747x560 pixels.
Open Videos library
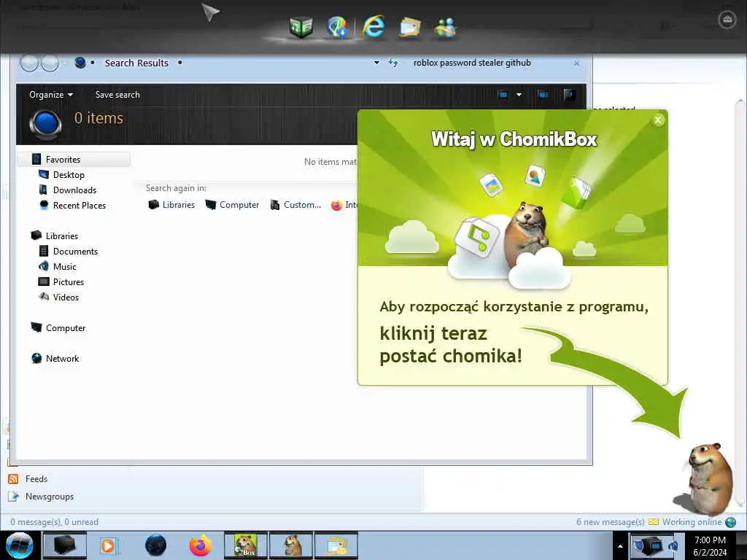point(66,297)
